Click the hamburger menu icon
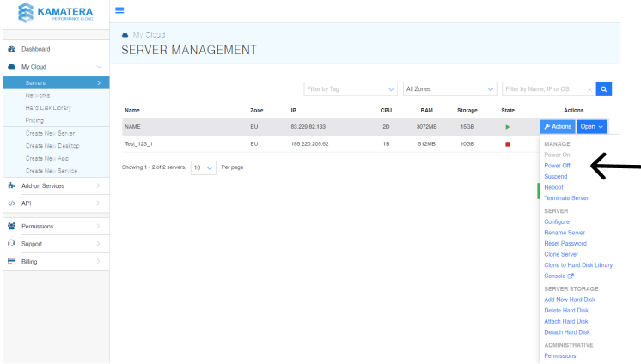Viewport: 641px width, 364px height. [119, 10]
